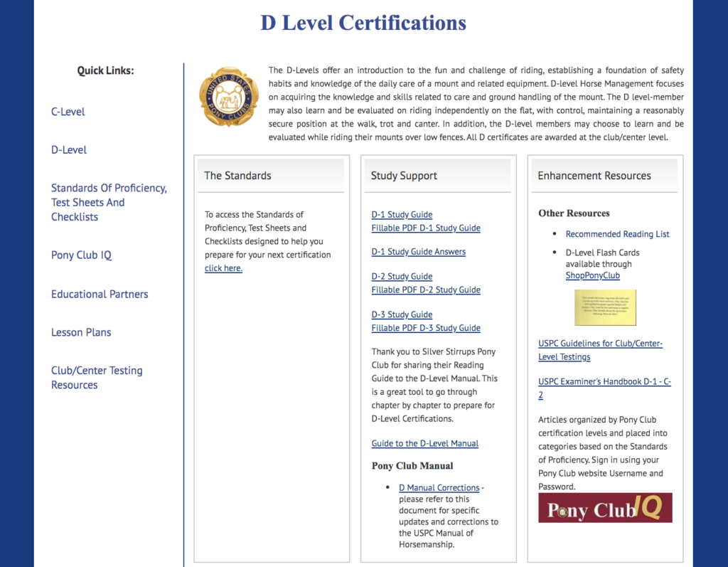728x567 pixels.
Task: Follow the 'click here.' Standards link
Action: point(223,268)
